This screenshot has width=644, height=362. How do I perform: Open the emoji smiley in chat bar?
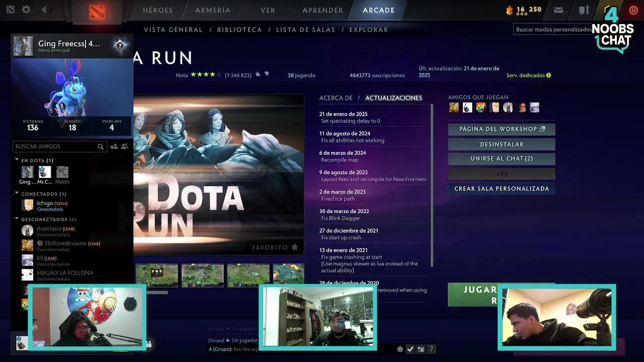pos(400,349)
